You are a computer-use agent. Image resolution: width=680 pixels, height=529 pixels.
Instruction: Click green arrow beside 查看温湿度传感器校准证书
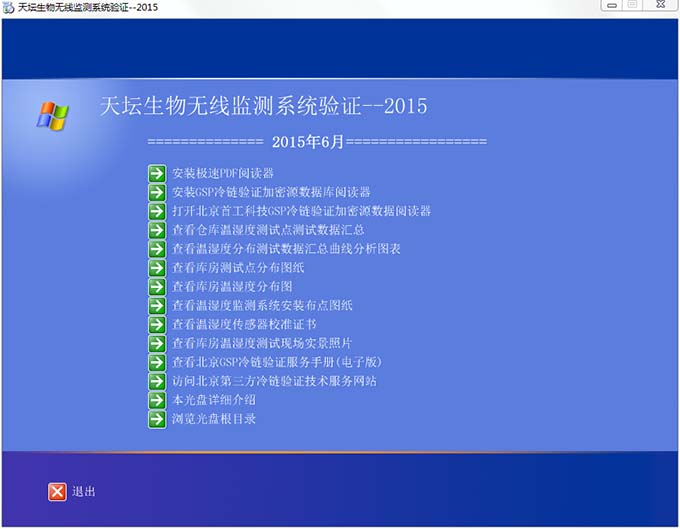[x=157, y=324]
